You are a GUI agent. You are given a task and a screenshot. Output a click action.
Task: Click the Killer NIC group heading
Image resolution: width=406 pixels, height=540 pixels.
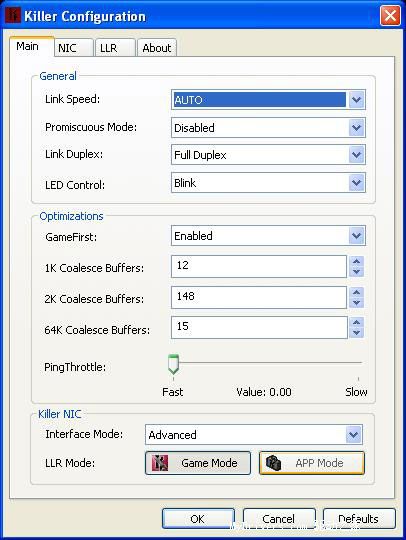(60, 414)
